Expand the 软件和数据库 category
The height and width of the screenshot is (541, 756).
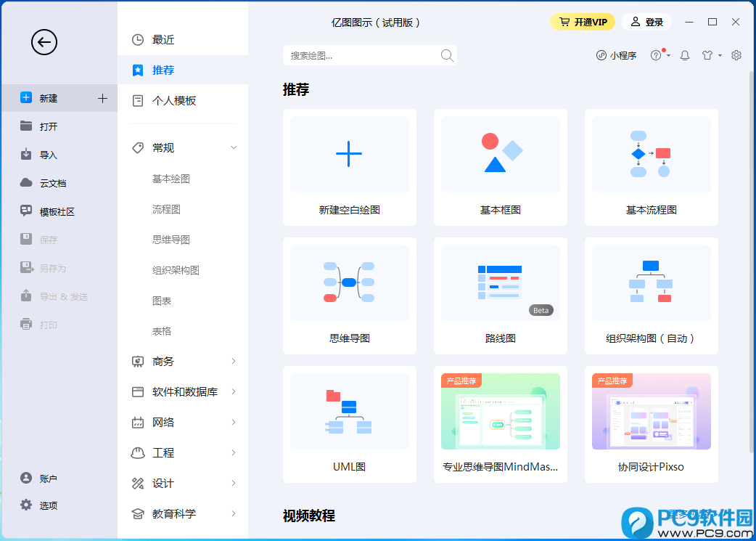tap(234, 392)
